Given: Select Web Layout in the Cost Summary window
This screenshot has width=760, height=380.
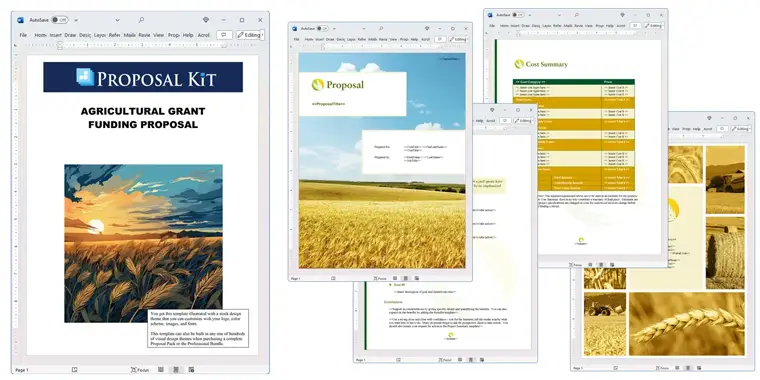Looking at the screenshot, I should pyautogui.click(x=612, y=265).
